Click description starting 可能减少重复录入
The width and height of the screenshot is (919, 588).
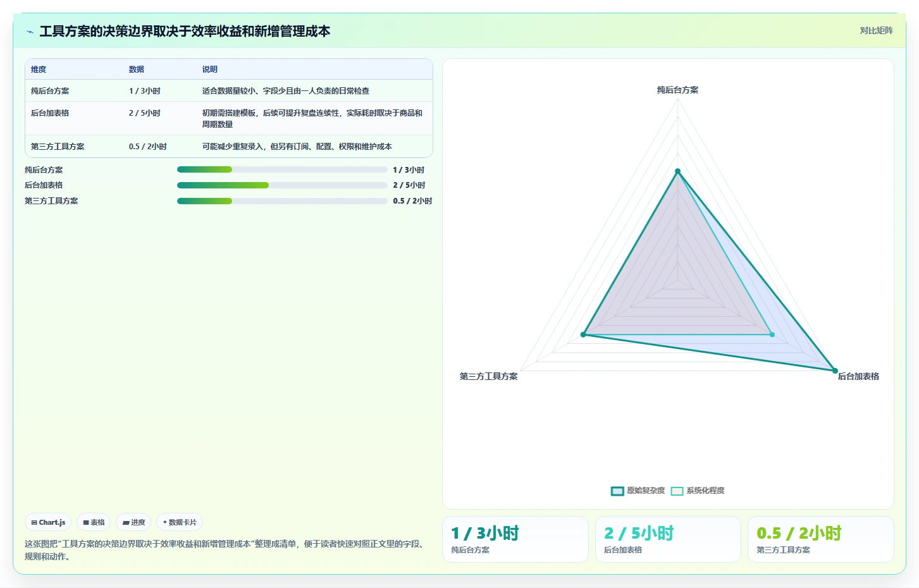pyautogui.click(x=297, y=147)
